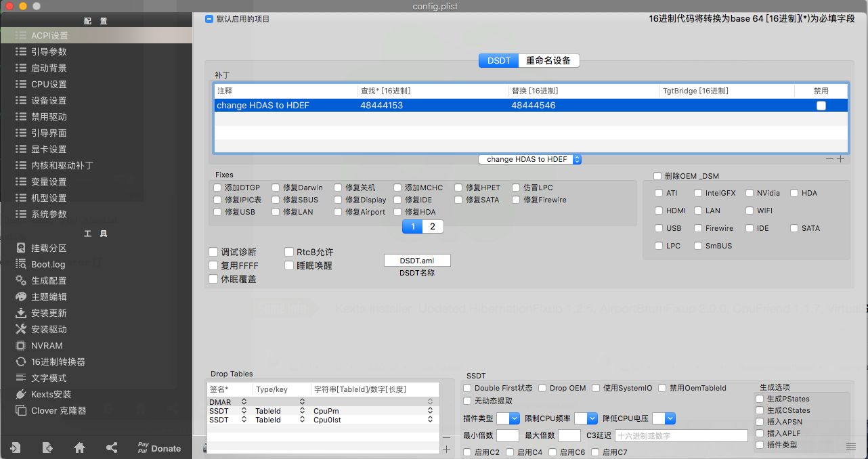Screen dimensions: 868x459
Task: Open the Type/key stepper of DMAR row
Action: pos(302,402)
